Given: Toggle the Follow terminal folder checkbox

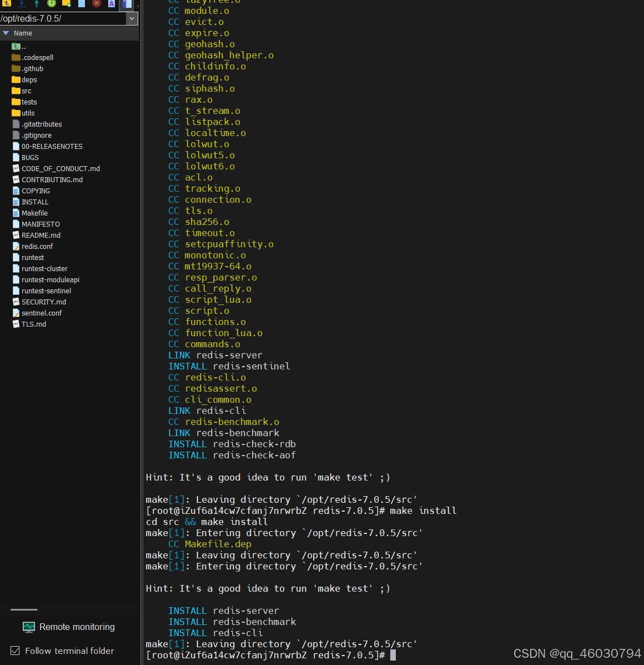Looking at the screenshot, I should (15, 651).
